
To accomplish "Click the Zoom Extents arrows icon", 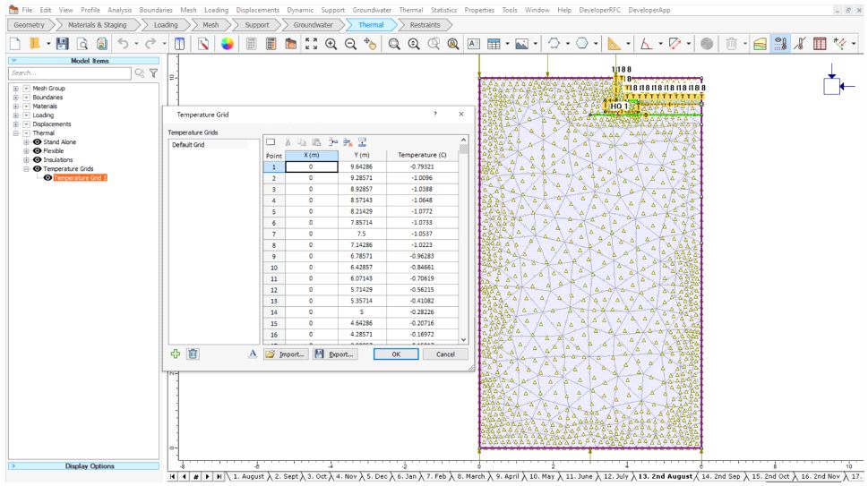I will pos(312,43).
